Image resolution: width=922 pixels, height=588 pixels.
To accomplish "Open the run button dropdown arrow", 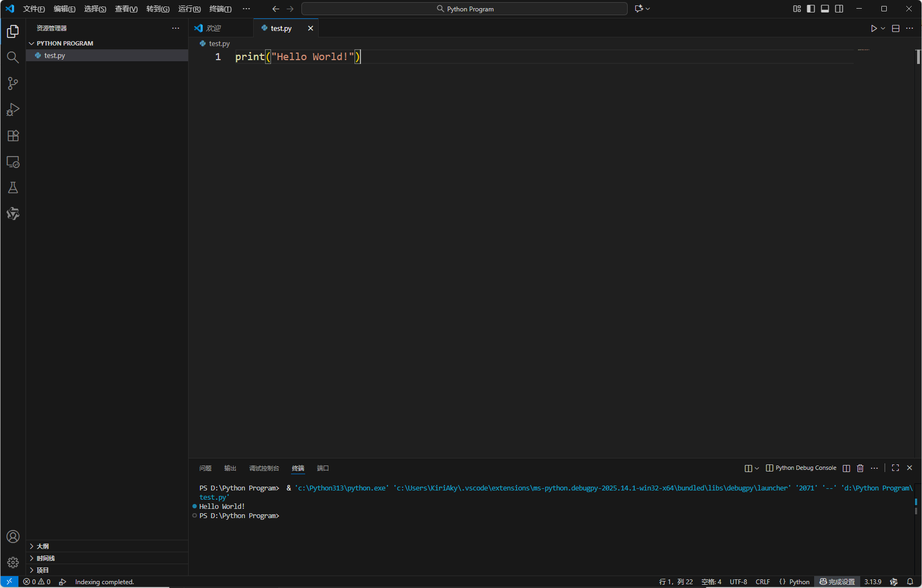I will coord(883,28).
